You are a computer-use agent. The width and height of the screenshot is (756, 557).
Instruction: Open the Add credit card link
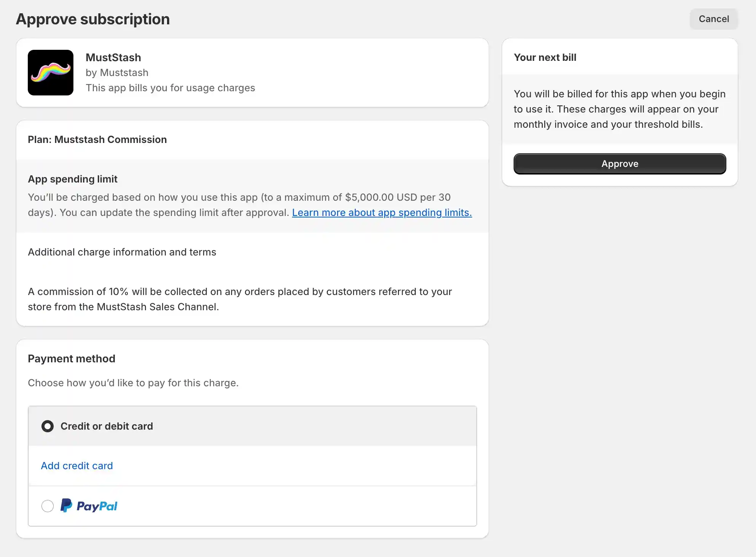pyautogui.click(x=77, y=466)
